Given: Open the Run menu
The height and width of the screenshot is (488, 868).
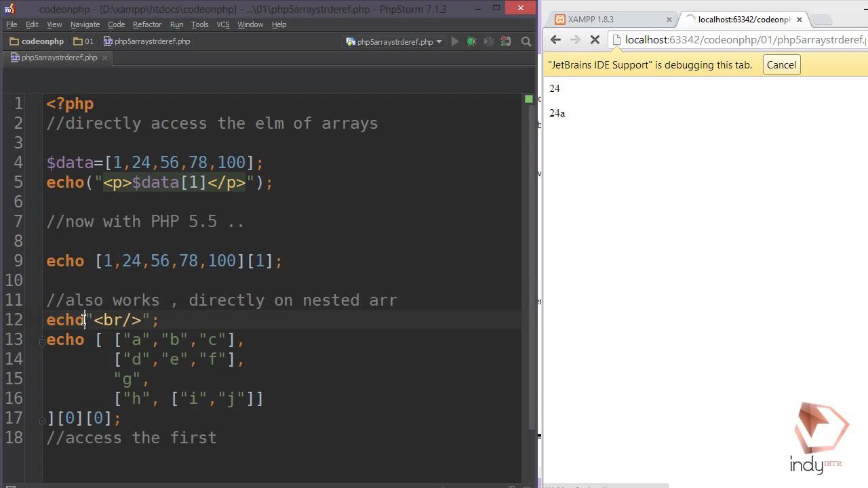Looking at the screenshot, I should coord(176,24).
